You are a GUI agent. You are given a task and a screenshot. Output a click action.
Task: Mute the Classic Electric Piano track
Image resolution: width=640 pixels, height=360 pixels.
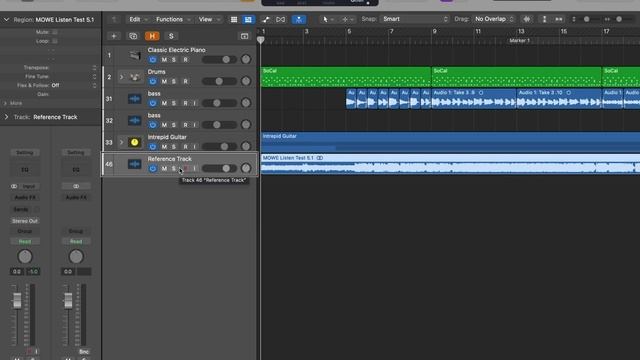pos(164,60)
